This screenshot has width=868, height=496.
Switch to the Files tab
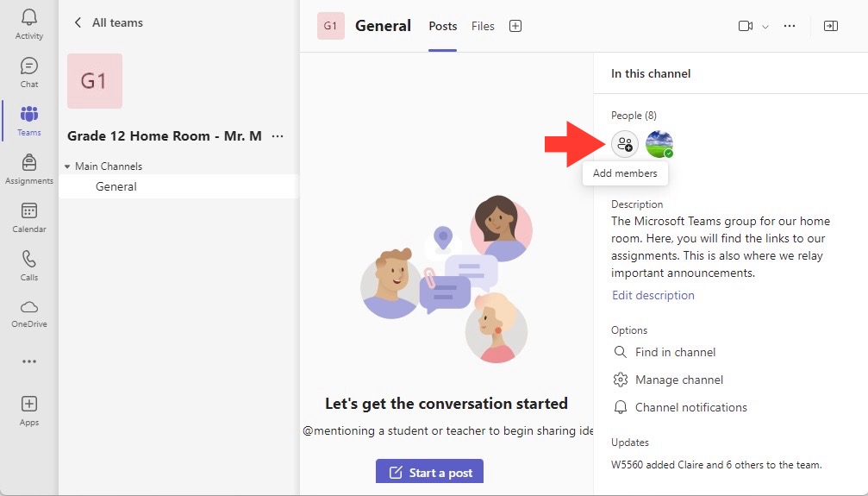coord(483,26)
